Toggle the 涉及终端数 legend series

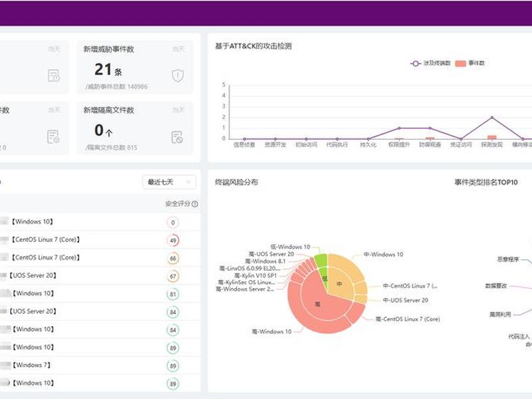click(x=430, y=63)
